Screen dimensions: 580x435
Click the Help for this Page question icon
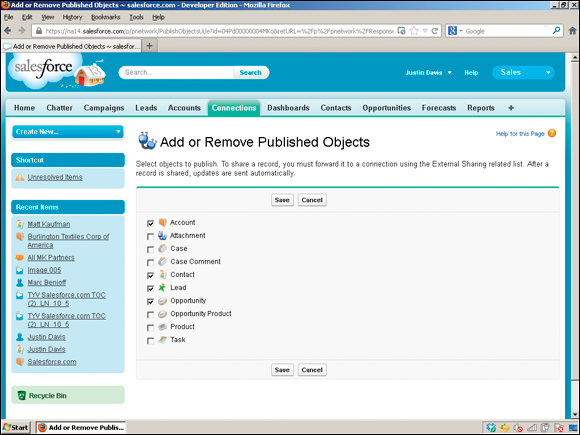click(x=552, y=133)
